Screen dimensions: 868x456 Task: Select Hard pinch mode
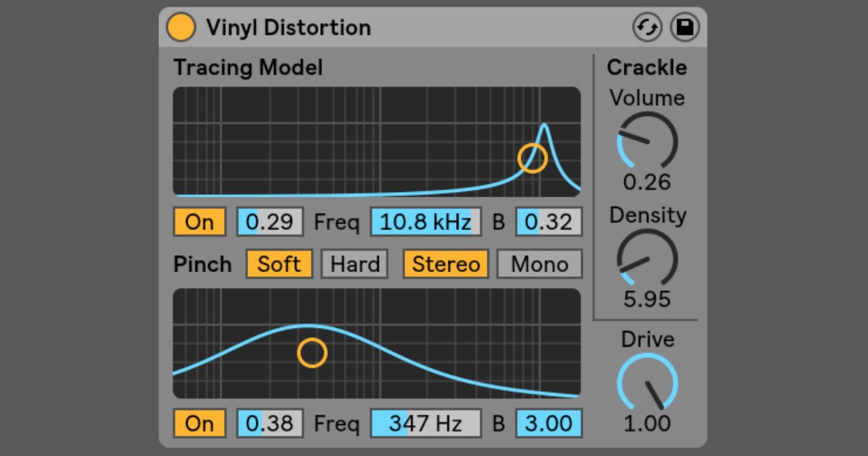[x=354, y=264]
